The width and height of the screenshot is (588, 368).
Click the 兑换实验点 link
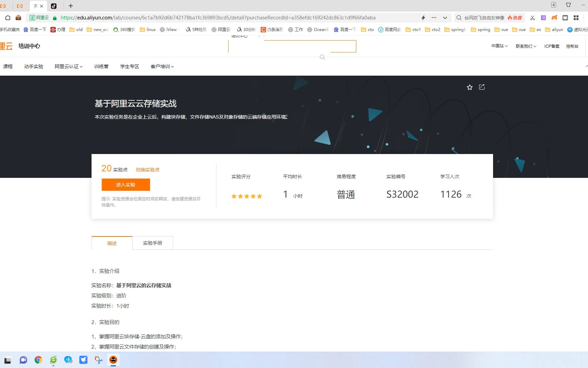148,170
